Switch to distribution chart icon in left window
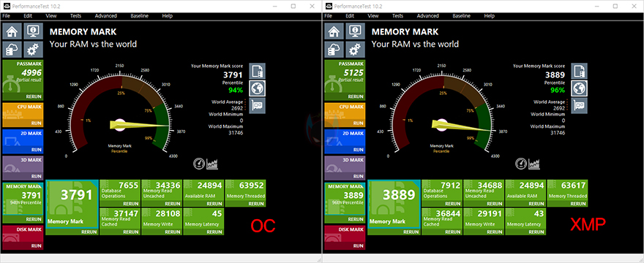 (x=212, y=164)
